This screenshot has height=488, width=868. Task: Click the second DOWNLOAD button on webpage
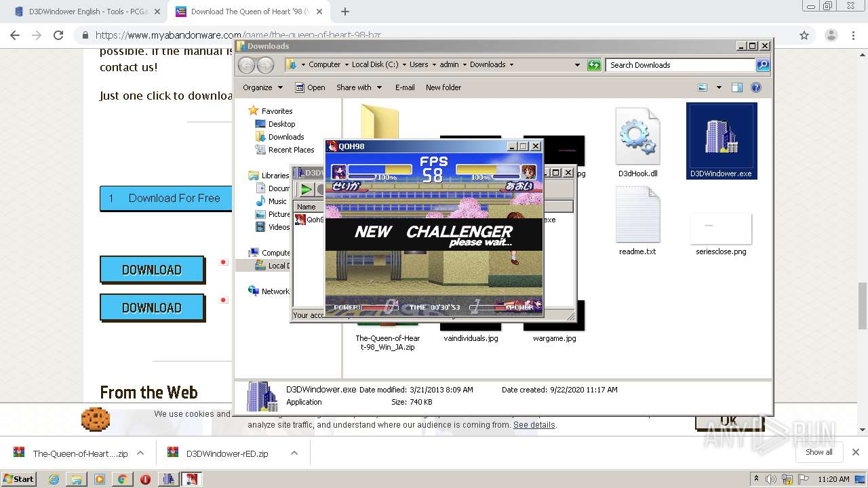pos(152,308)
